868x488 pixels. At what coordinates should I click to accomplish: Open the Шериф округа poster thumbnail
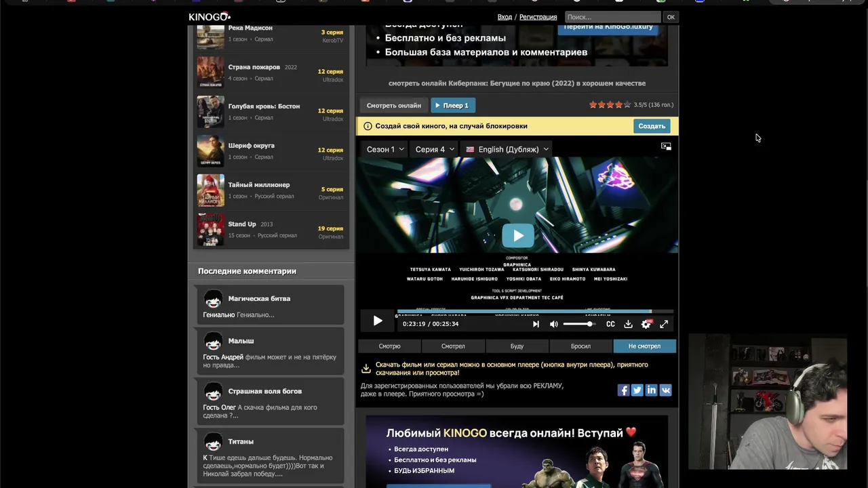[210, 150]
